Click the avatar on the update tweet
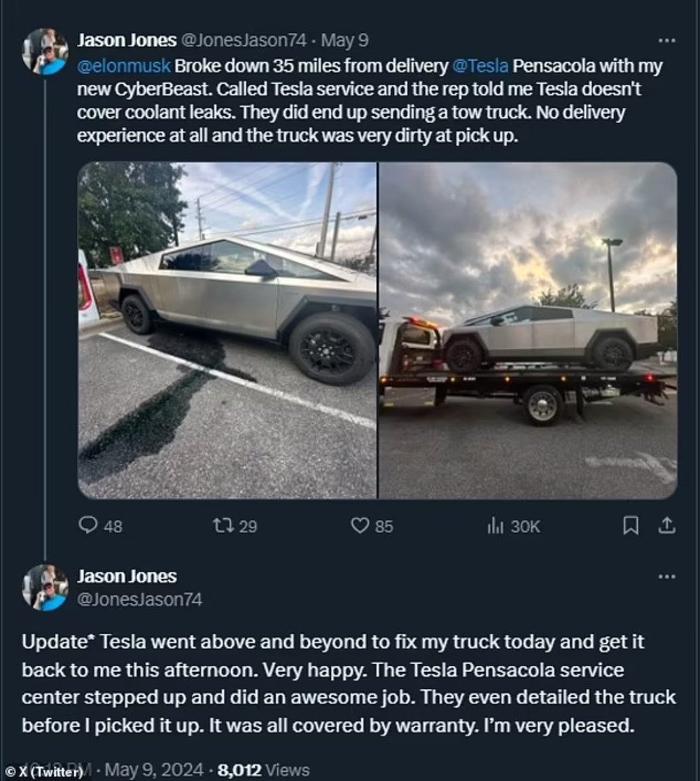This screenshot has width=700, height=781. click(x=45, y=585)
